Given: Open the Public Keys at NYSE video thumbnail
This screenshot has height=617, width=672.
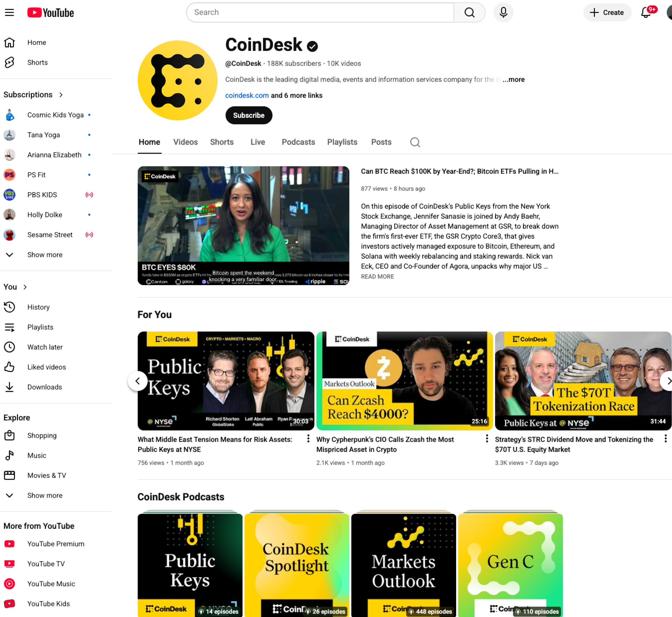Looking at the screenshot, I should click(226, 381).
